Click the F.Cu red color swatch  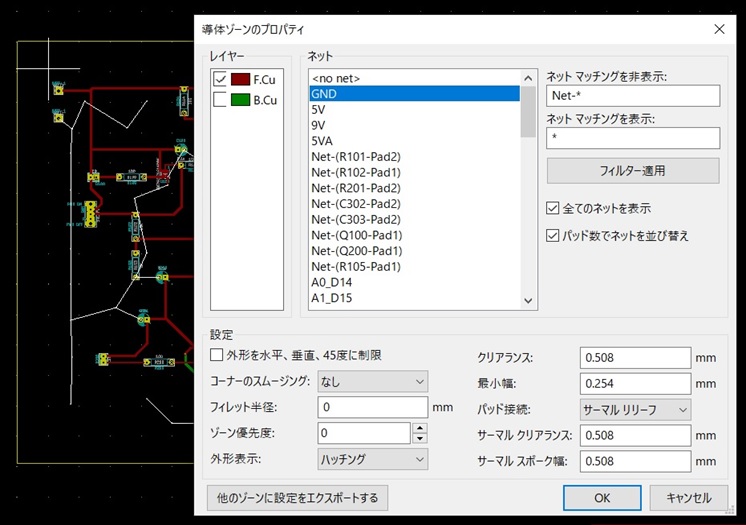240,79
